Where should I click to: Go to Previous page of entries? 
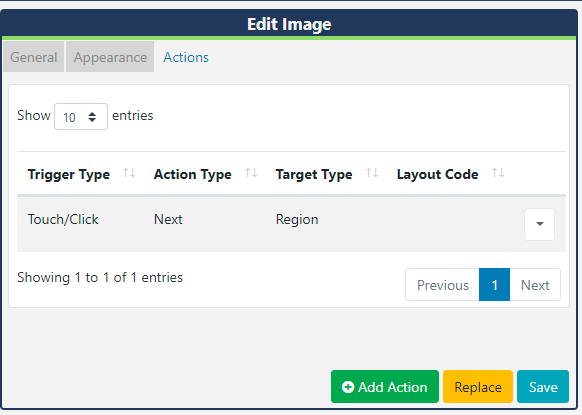(442, 285)
